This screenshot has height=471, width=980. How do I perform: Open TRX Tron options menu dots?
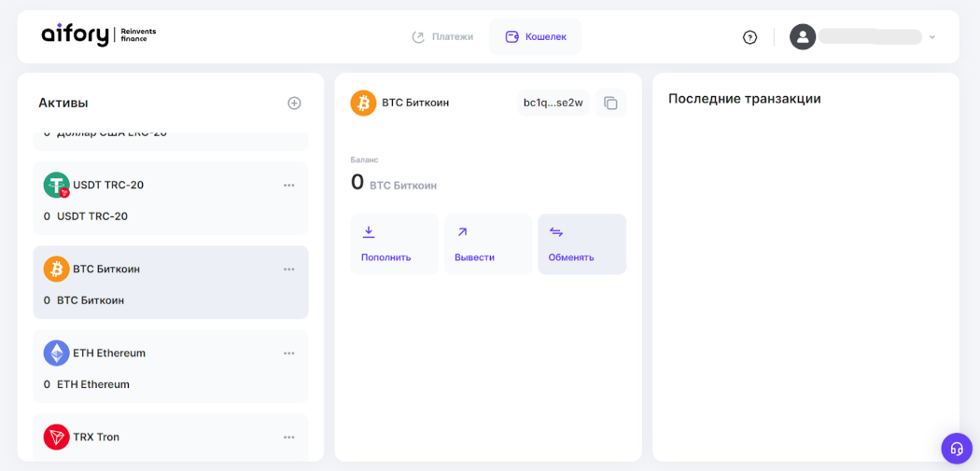coord(288,437)
